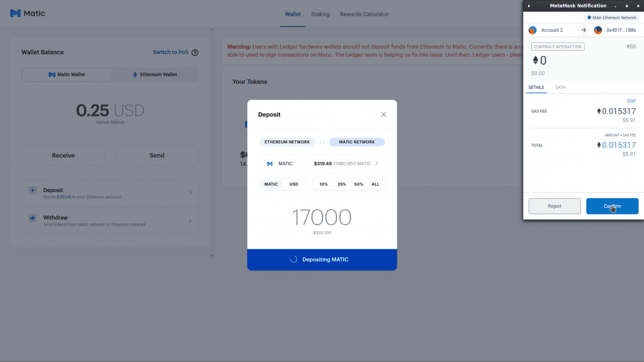The height and width of the screenshot is (362, 644).
Task: Click the Account 2 avatar icon in MetaMask
Action: [x=533, y=30]
